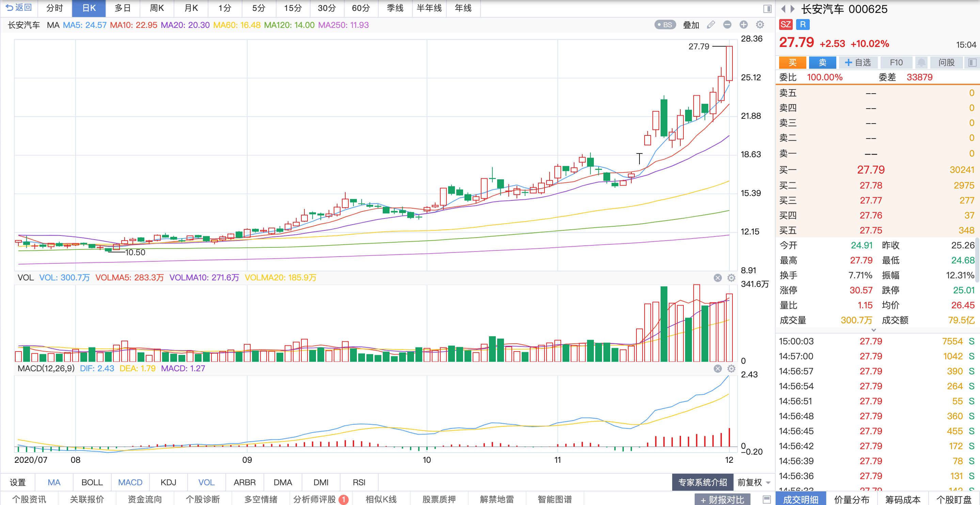Click the orange 买 buy button

792,62
